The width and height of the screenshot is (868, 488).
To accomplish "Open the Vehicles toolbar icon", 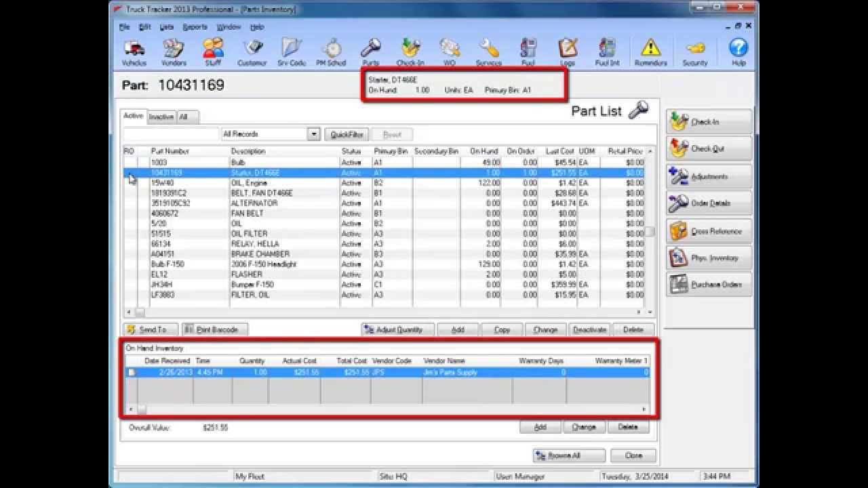I will coord(134,52).
